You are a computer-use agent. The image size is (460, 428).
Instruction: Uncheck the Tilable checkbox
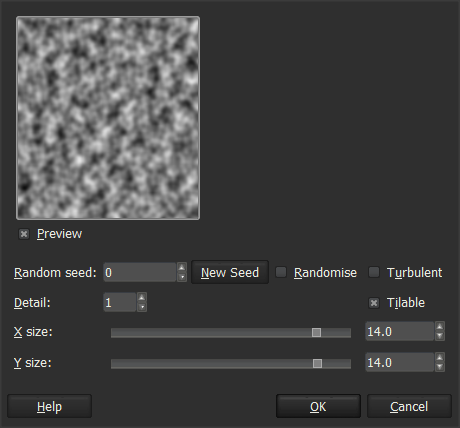click(374, 303)
